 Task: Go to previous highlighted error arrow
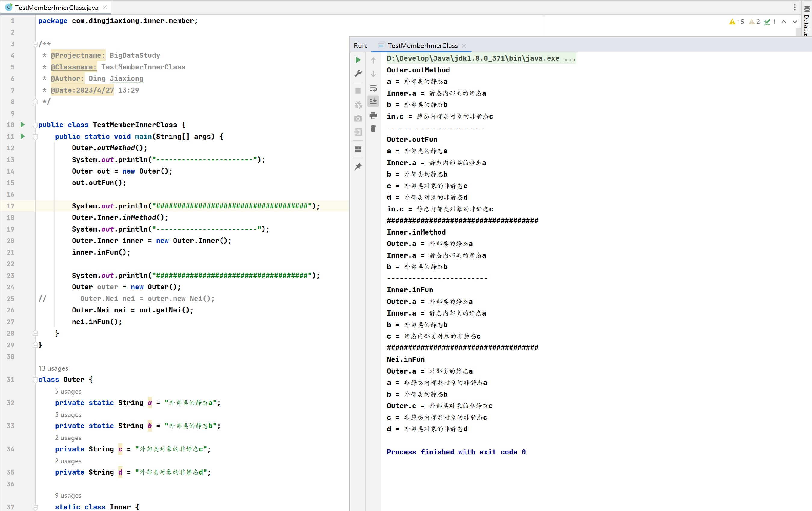(784, 22)
